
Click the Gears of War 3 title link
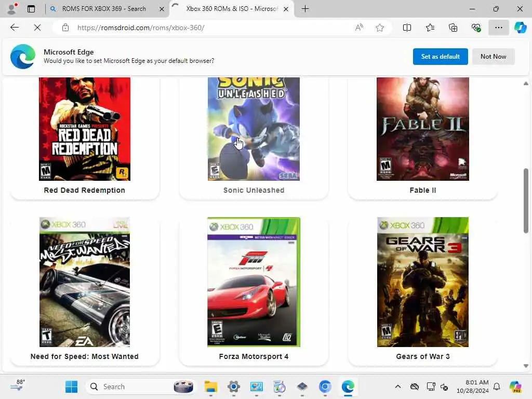(x=423, y=356)
